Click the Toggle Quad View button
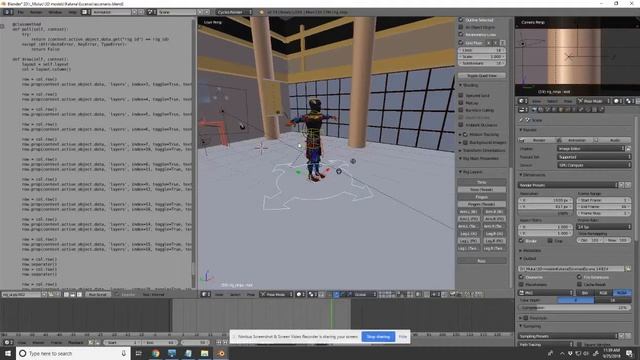This screenshot has width=640, height=360. 482,76
